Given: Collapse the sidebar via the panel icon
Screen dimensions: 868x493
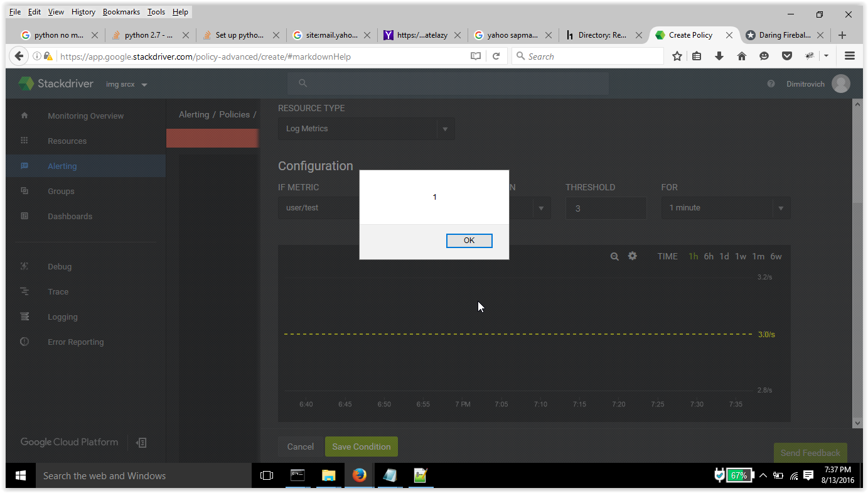Looking at the screenshot, I should [142, 443].
